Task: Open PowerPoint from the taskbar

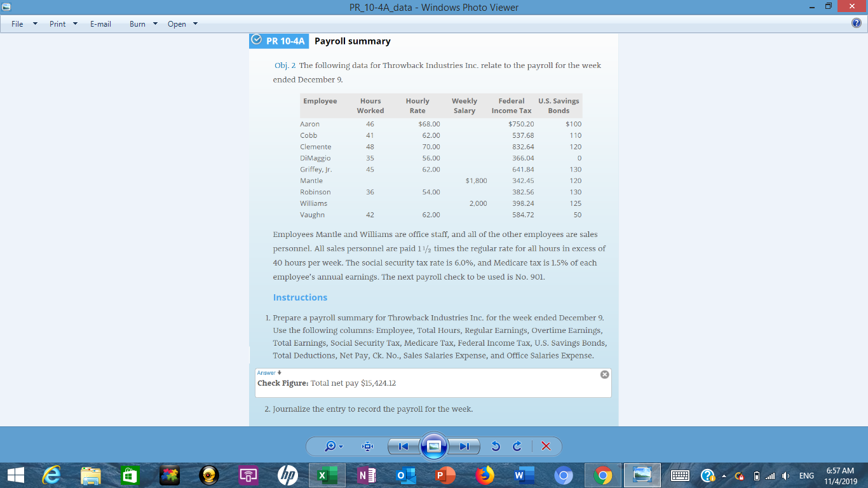Action: [444, 475]
